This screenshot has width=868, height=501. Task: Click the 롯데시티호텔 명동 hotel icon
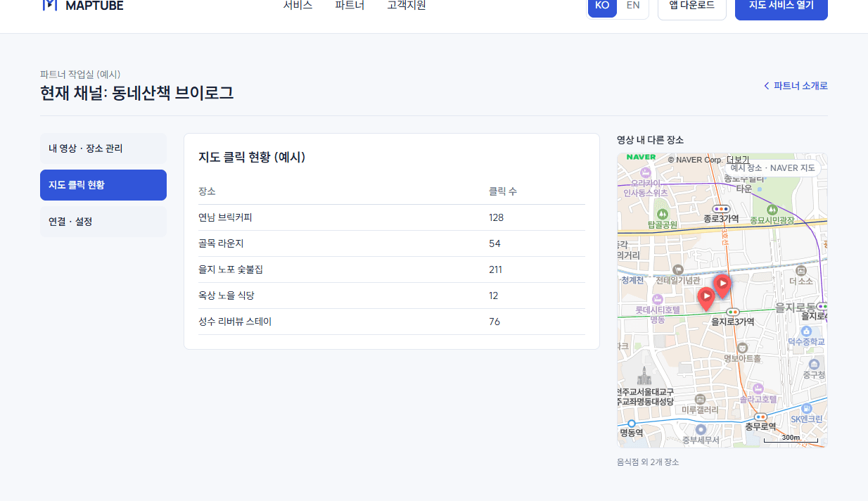pos(658,299)
